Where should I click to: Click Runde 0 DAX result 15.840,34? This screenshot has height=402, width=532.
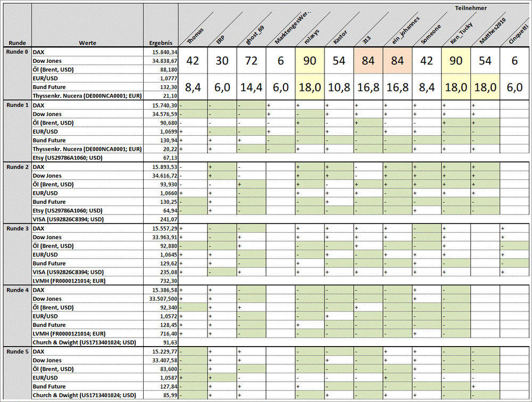tap(161, 52)
